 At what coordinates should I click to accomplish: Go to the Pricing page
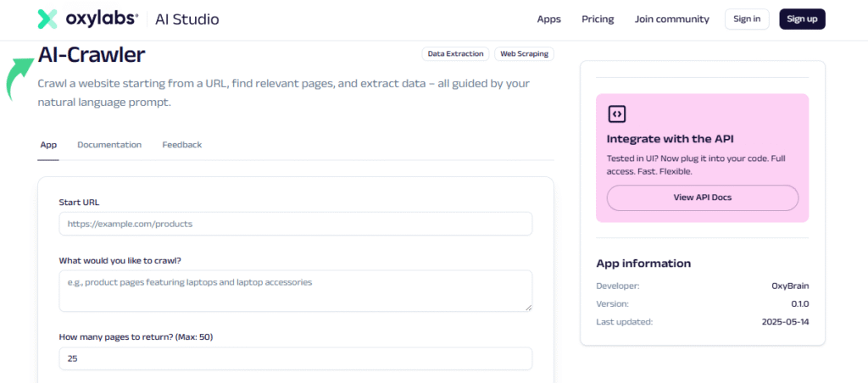596,19
